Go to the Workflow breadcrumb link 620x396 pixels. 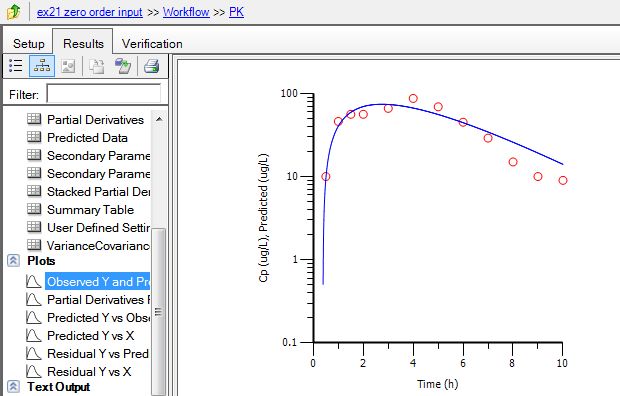coord(186,12)
